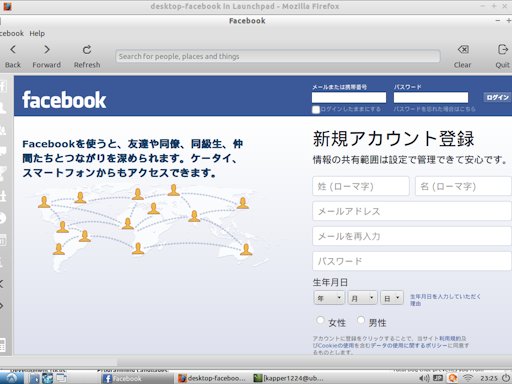
Task: Click the JP keyboard layout indicator
Action: pos(438,378)
